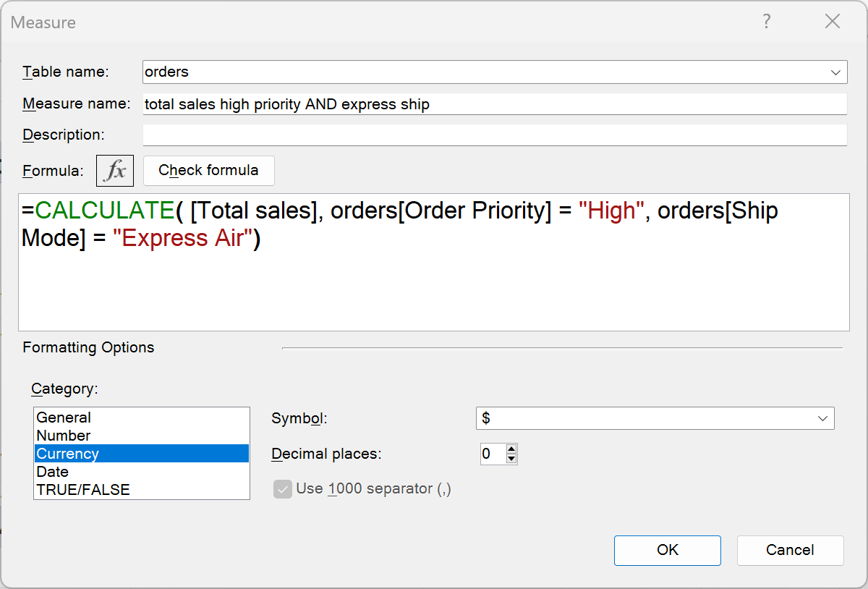The width and height of the screenshot is (868, 589).
Task: Click the Cancel button
Action: (790, 550)
